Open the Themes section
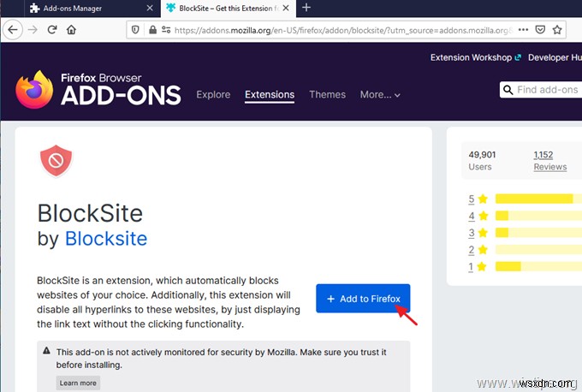The width and height of the screenshot is (582, 392). (x=327, y=95)
